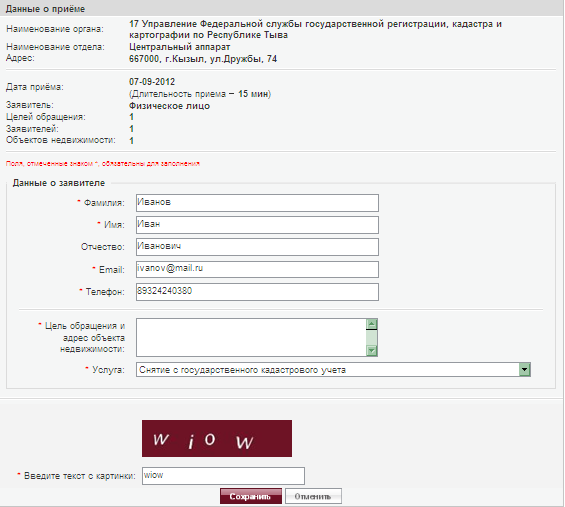This screenshot has height=507, width=565.
Task: Click the Цель обращения textarea
Action: (251, 337)
